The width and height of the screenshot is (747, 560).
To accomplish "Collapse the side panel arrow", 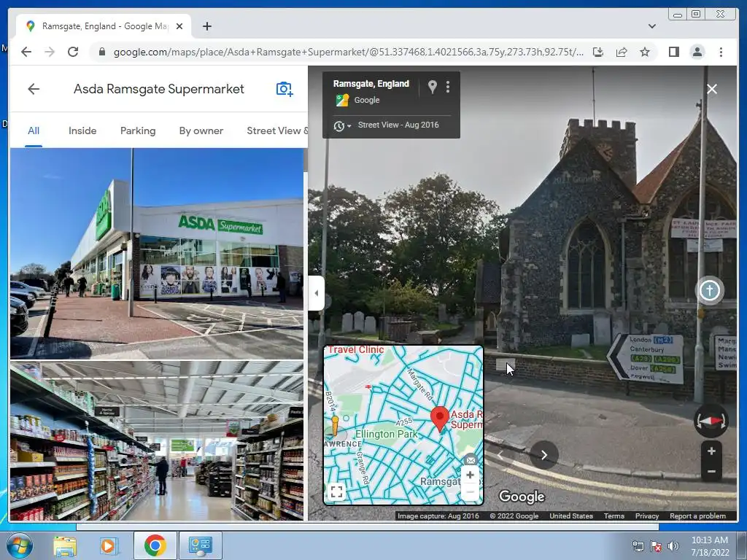I will pos(317,293).
